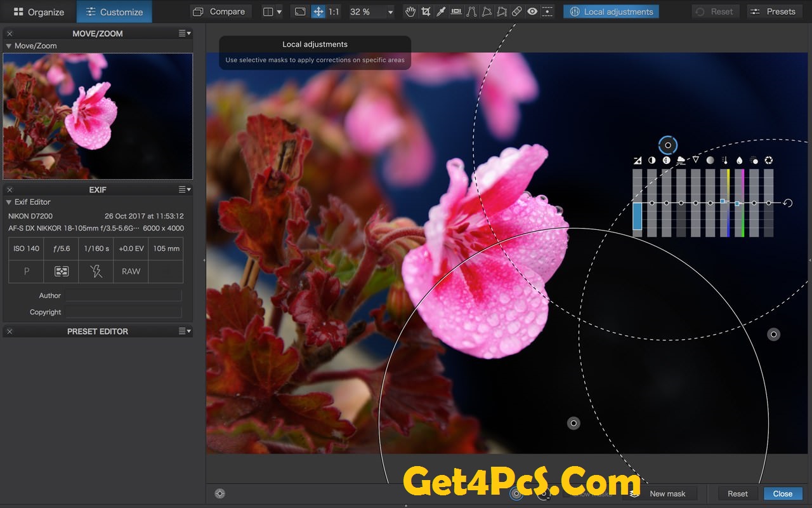Image resolution: width=812 pixels, height=508 pixels.
Task: Click the New mask button
Action: tap(667, 493)
